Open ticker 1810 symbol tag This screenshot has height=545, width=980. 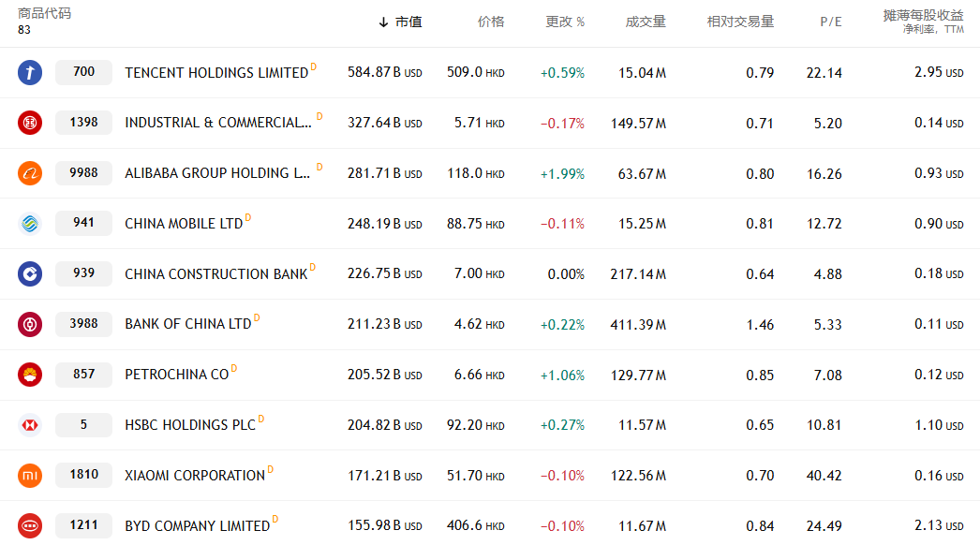(x=83, y=475)
